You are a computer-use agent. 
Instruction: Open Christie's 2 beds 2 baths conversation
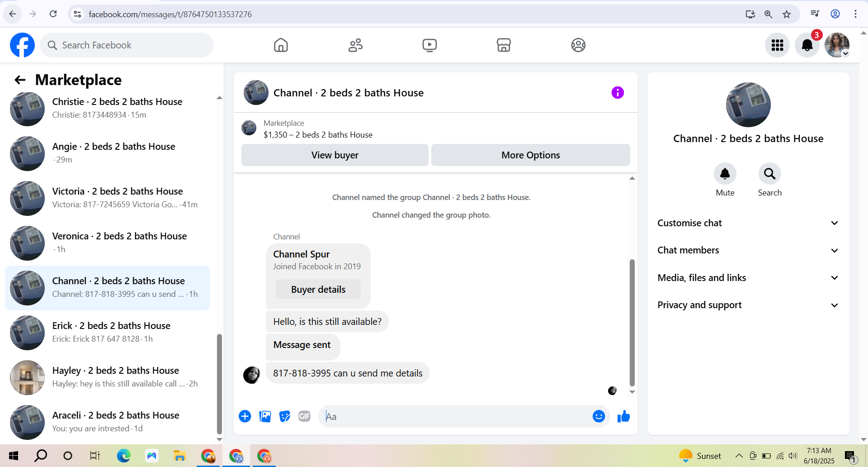point(108,109)
